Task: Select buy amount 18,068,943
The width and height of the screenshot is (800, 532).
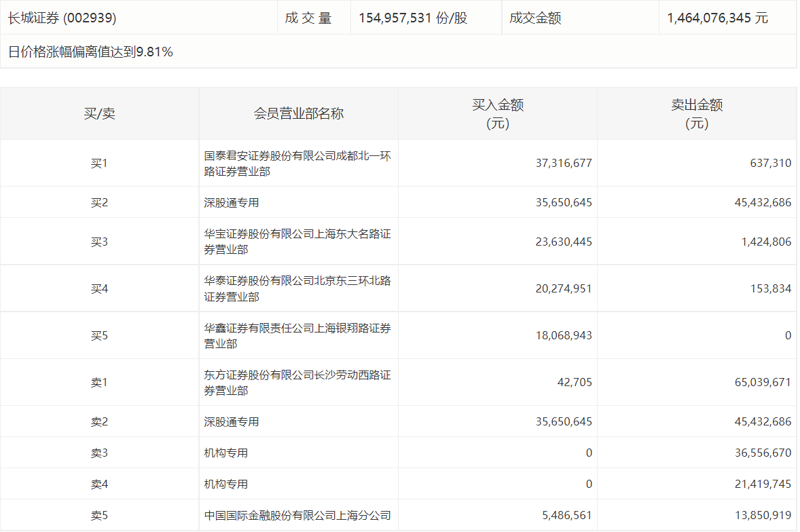Action: click(x=564, y=335)
